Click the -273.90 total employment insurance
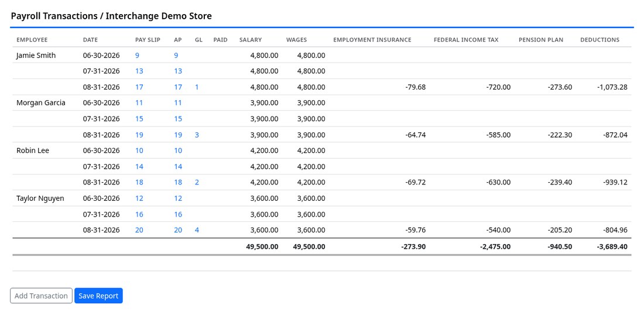644x315 pixels. click(x=413, y=247)
